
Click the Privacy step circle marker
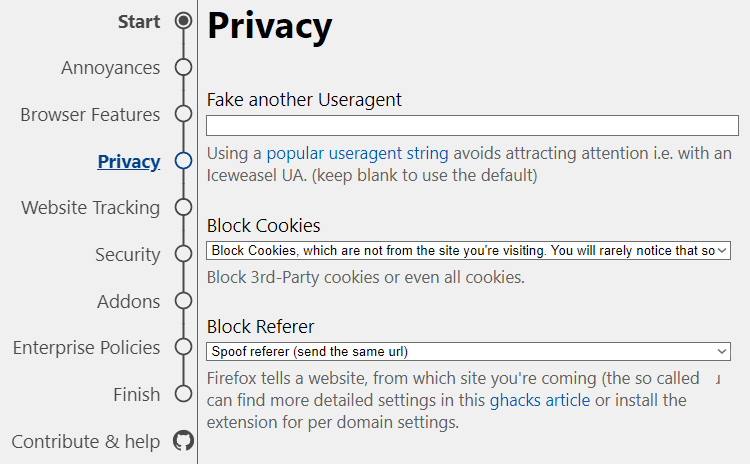[x=183, y=161]
